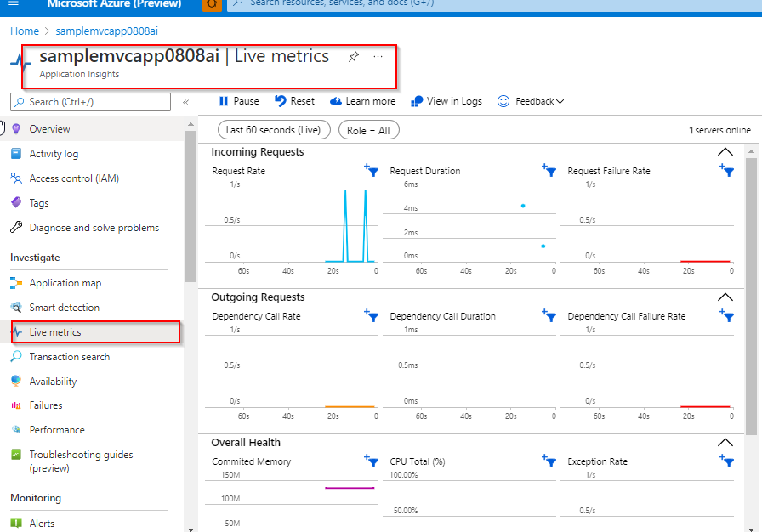The height and width of the screenshot is (532, 762).
Task: Add filter on Request Rate chart
Action: (372, 170)
